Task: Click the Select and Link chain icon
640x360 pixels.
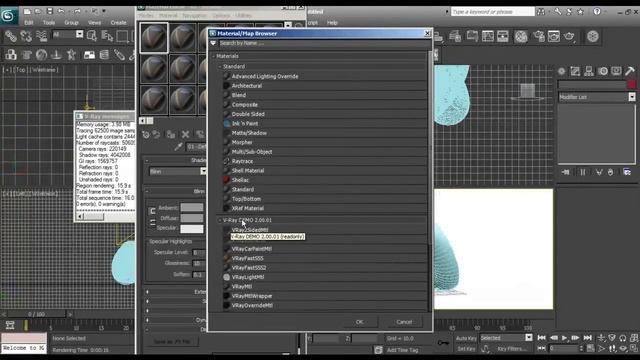Action: 11,36
